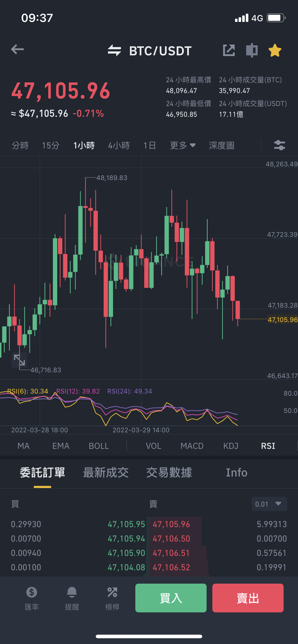Screen dimensions: 298x644
Task: Toggle the MACD indicator
Action: [192, 446]
